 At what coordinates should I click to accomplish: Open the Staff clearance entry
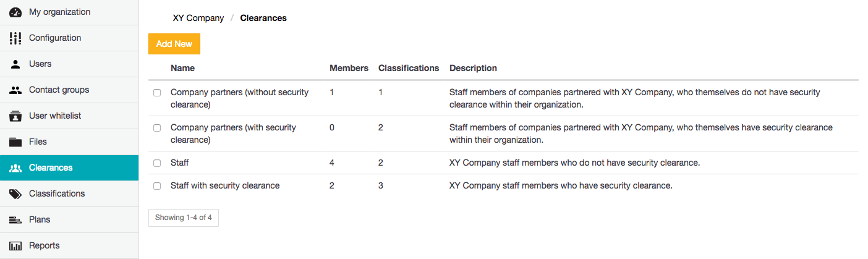(180, 163)
